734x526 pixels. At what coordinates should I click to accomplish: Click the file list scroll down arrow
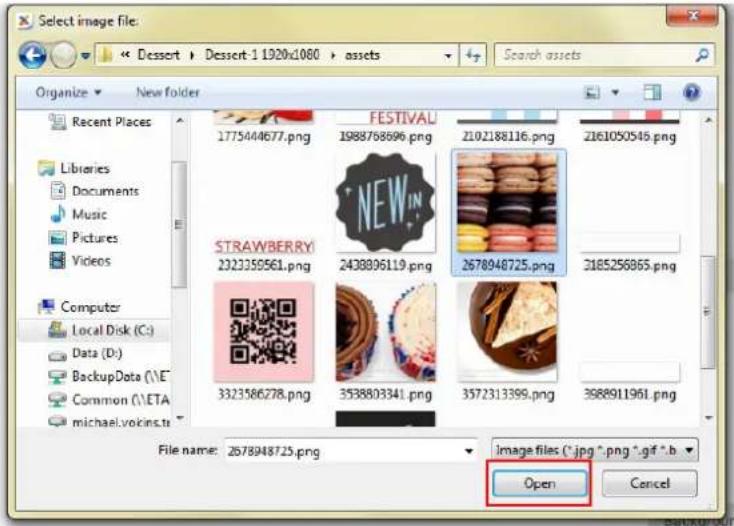708,417
